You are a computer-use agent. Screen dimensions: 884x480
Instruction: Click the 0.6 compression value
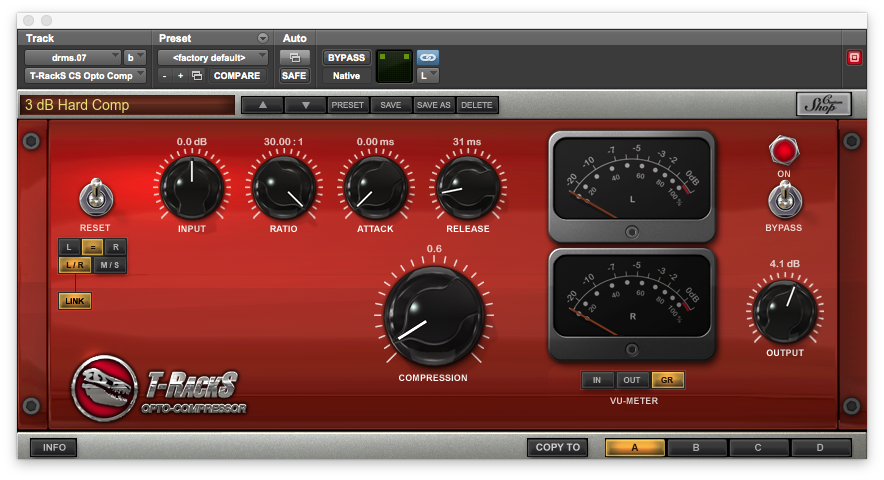point(434,249)
